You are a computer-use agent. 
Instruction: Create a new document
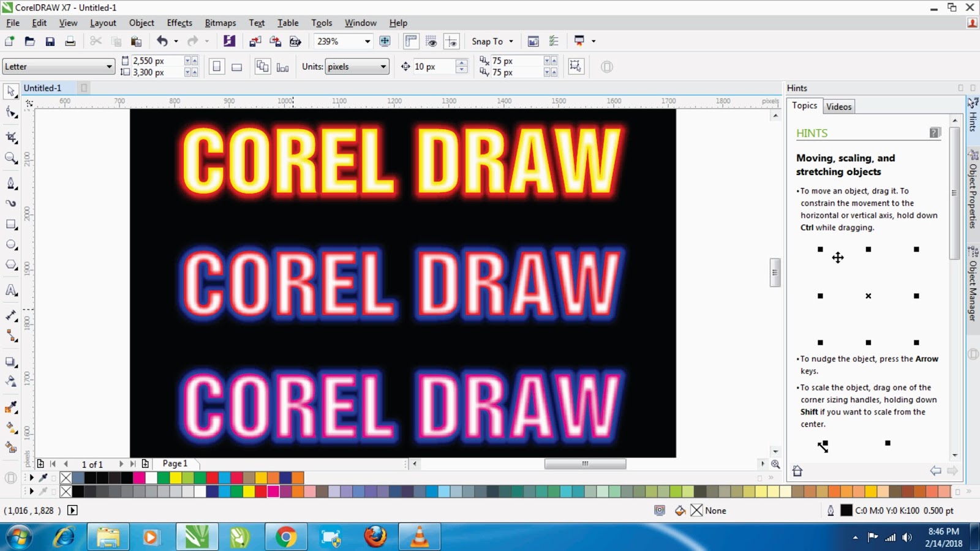[x=10, y=41]
